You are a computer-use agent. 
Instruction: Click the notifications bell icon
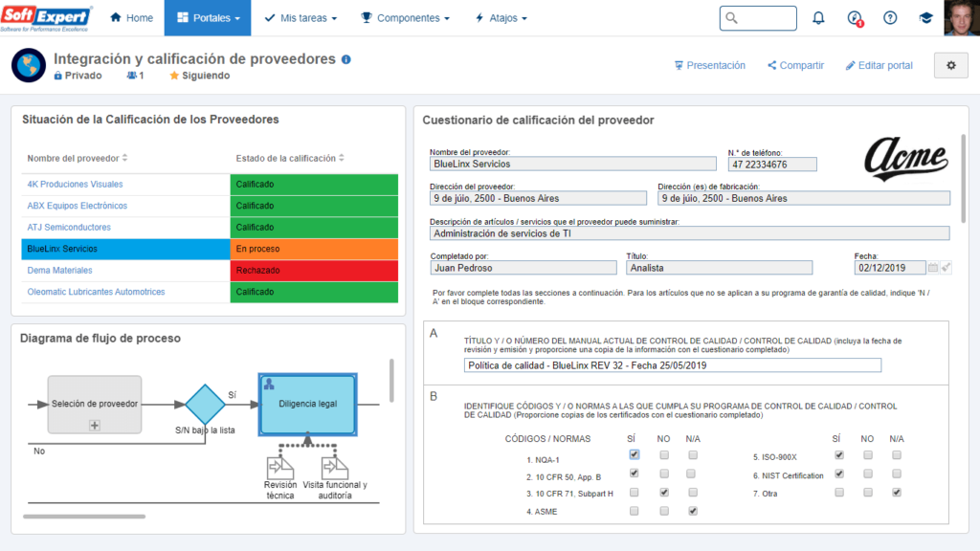click(818, 18)
